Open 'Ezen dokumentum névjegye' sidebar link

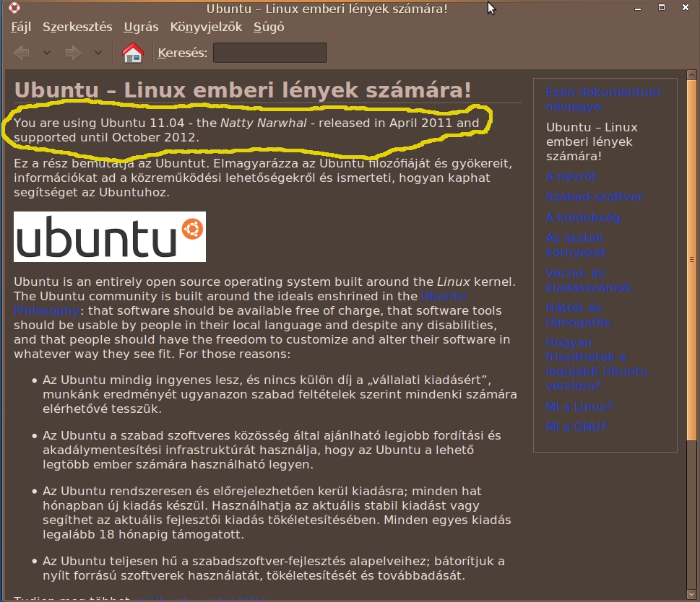pos(603,99)
